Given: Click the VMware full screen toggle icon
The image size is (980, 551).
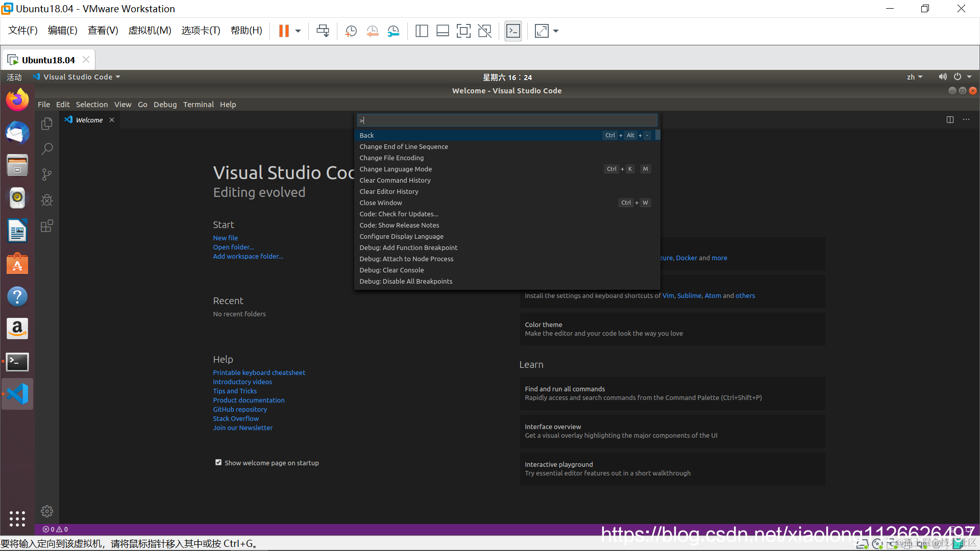Looking at the screenshot, I should click(463, 31).
